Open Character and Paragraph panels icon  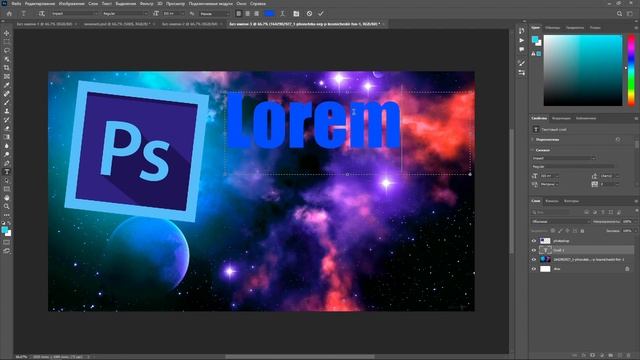tap(296, 13)
